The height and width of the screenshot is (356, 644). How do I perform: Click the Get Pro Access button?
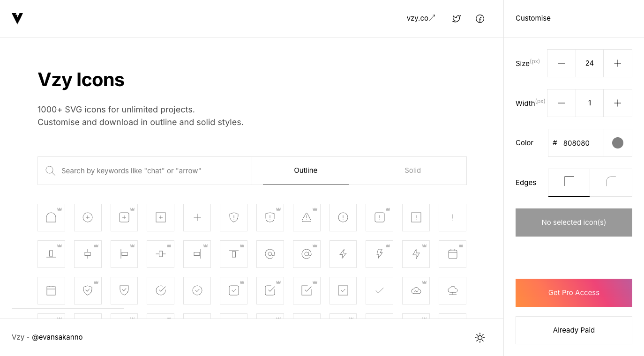[x=574, y=293]
